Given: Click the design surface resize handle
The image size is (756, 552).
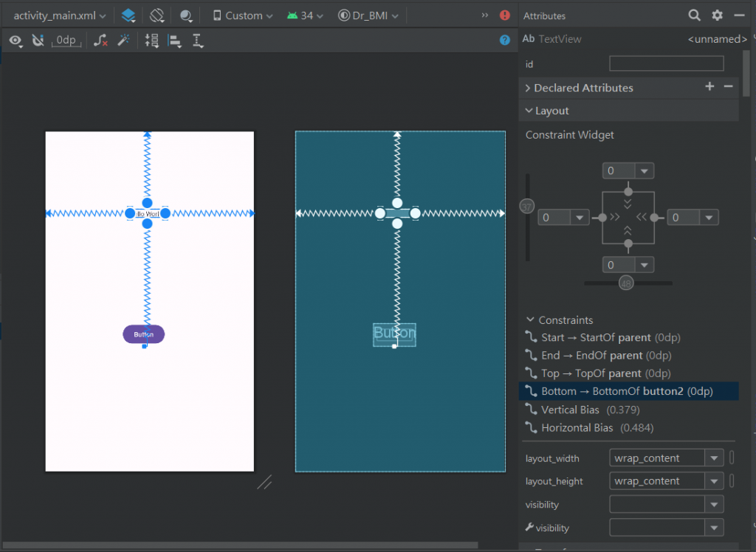Looking at the screenshot, I should 264,482.
